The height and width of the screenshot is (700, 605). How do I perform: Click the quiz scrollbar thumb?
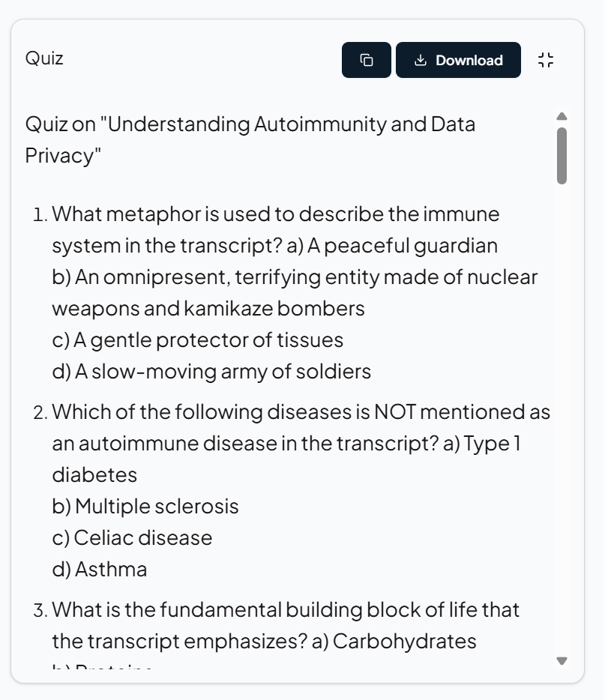[562, 155]
